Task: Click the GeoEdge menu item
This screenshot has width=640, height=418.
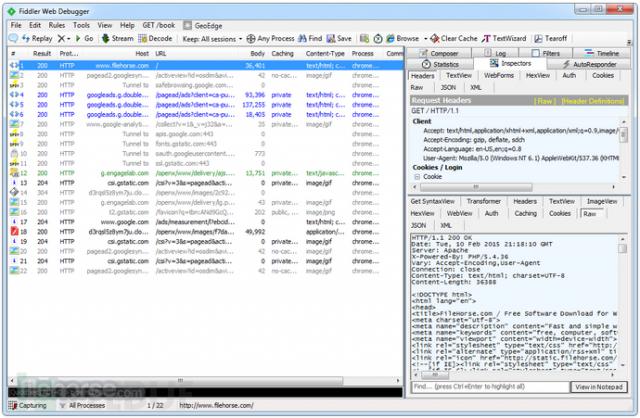Action: 203,26
